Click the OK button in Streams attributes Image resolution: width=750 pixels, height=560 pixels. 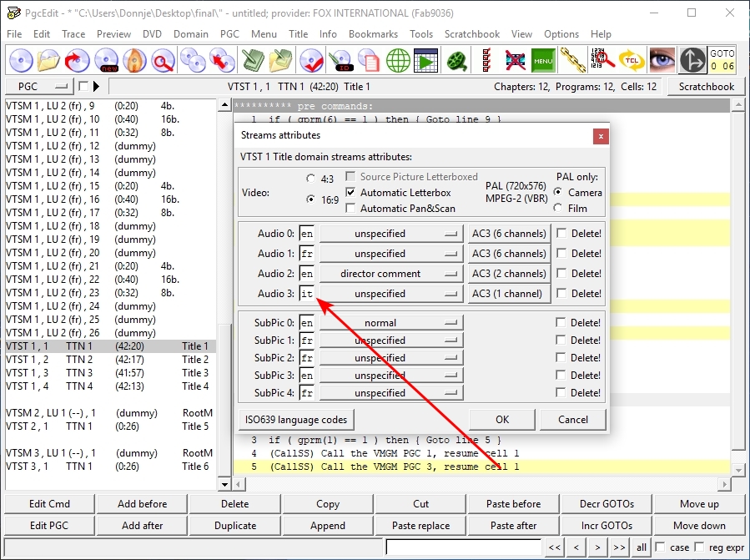[502, 419]
